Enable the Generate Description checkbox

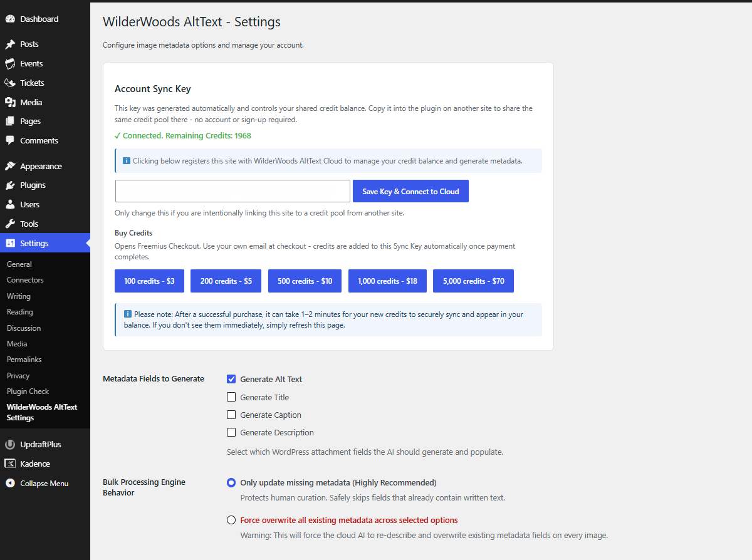point(231,432)
